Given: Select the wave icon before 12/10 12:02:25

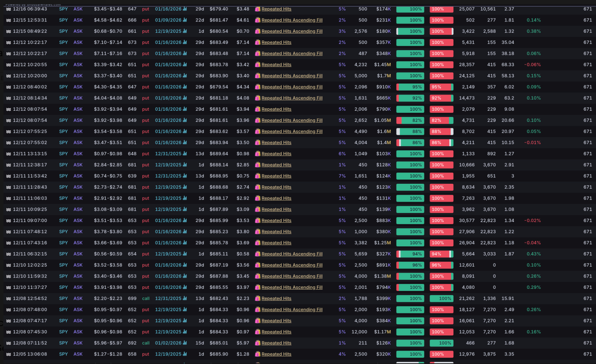Looking at the screenshot, I should (8, 265).
